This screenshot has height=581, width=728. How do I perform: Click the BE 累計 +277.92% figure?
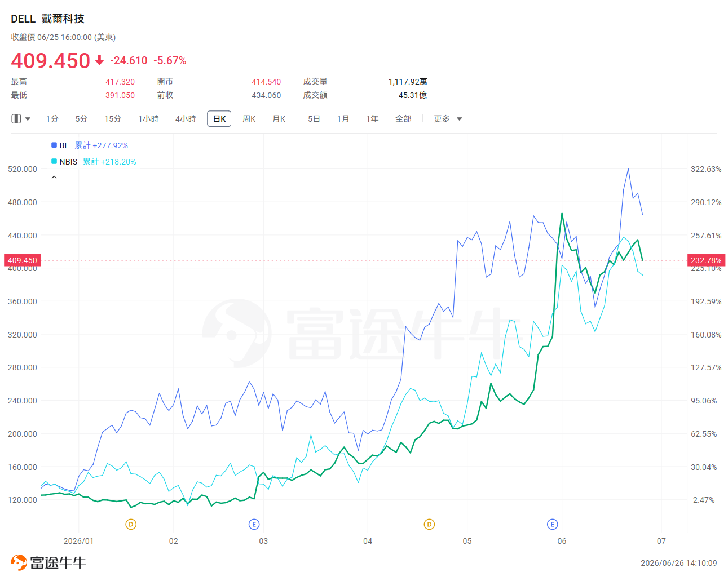tap(102, 145)
